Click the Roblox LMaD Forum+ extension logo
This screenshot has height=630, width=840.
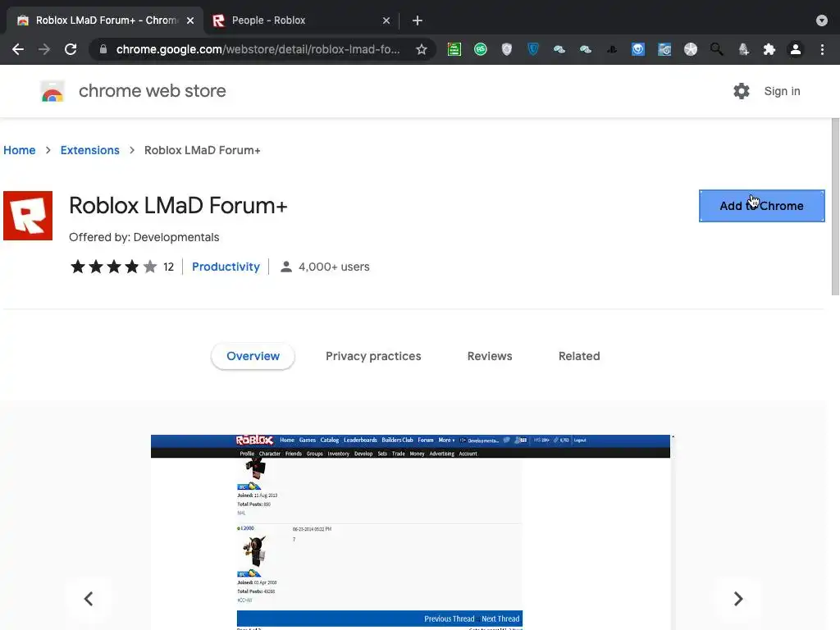[28, 216]
